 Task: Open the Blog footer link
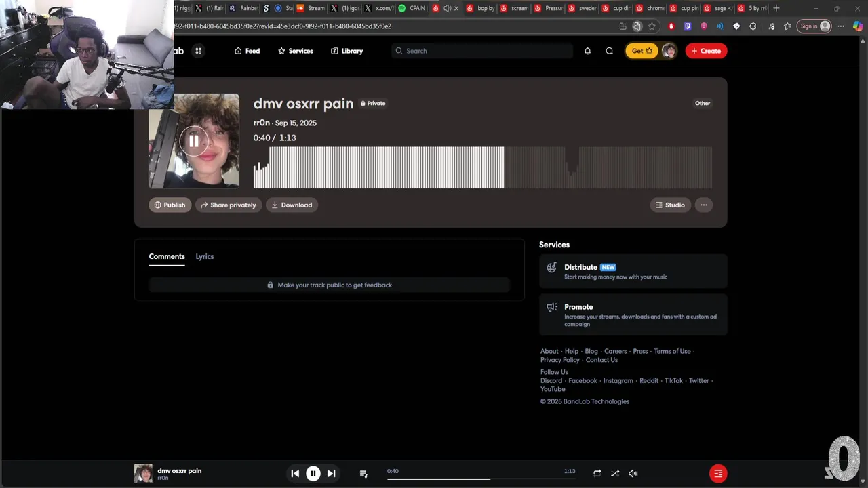coord(591,351)
